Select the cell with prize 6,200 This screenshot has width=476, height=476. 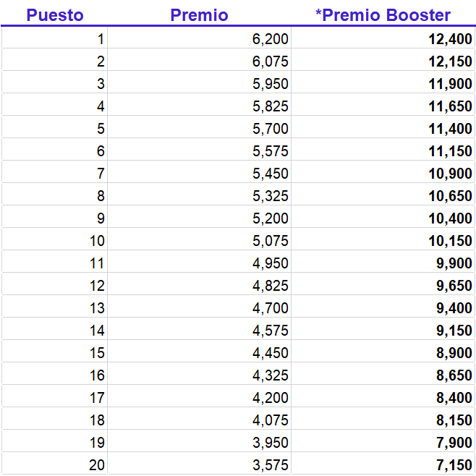point(199,38)
